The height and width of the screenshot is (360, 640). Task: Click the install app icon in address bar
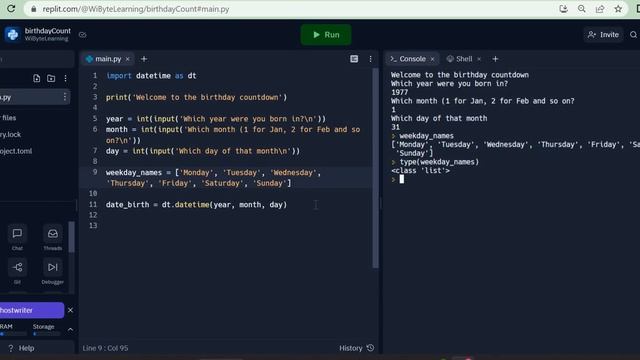click(x=563, y=9)
